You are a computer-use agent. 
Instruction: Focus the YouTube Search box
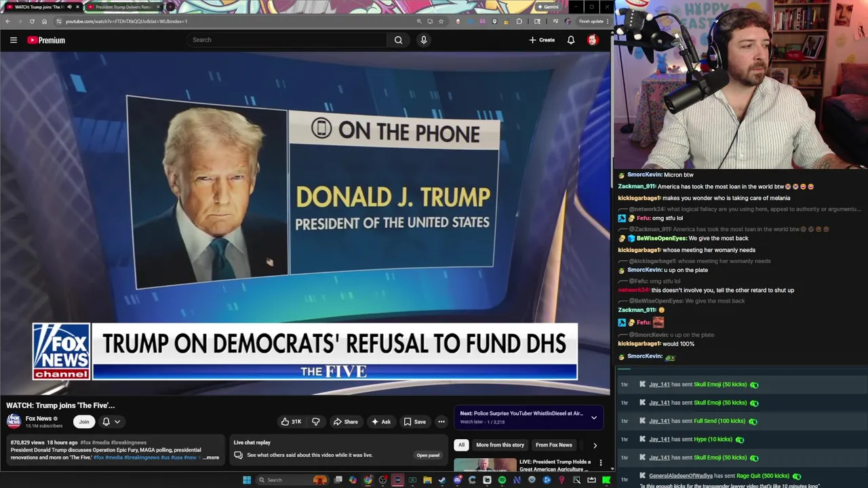288,40
